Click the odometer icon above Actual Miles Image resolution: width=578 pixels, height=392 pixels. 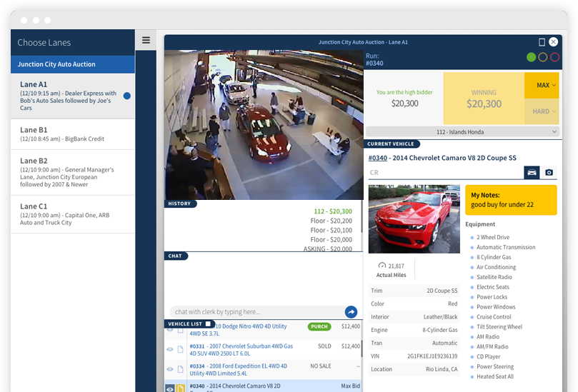(x=382, y=266)
